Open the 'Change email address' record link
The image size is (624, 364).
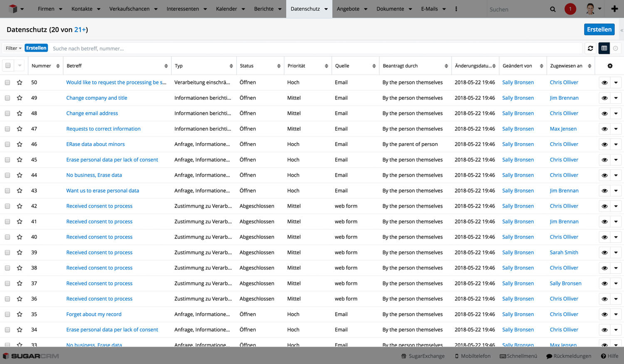92,113
